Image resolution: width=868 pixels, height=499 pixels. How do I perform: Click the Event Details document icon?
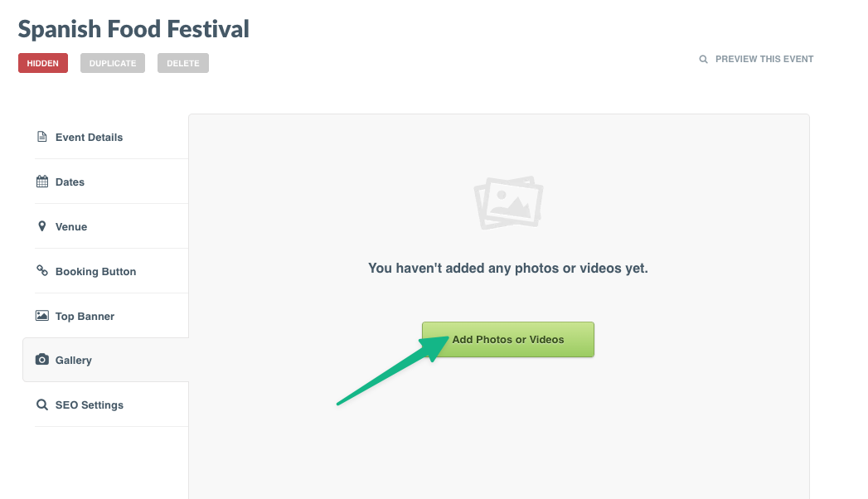pos(41,137)
